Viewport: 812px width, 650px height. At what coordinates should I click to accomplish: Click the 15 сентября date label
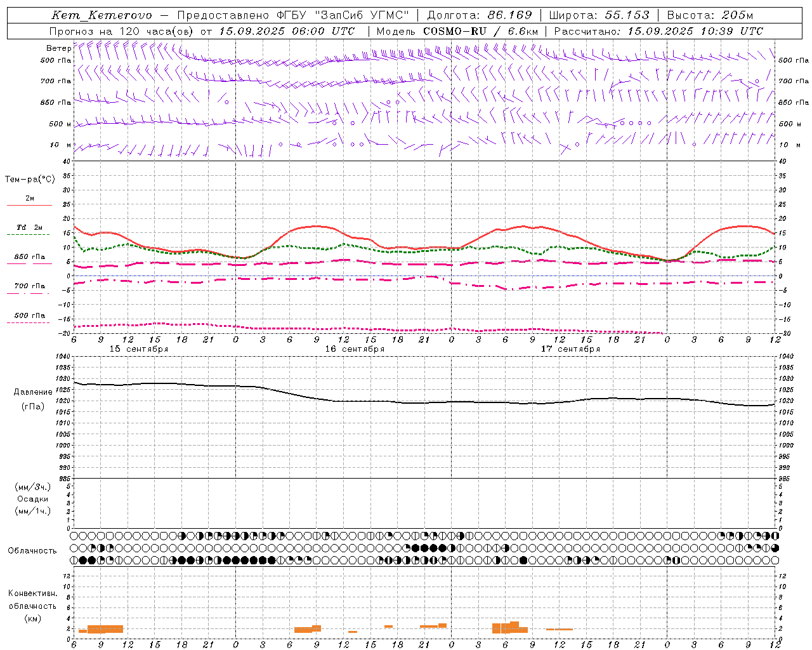coord(139,349)
